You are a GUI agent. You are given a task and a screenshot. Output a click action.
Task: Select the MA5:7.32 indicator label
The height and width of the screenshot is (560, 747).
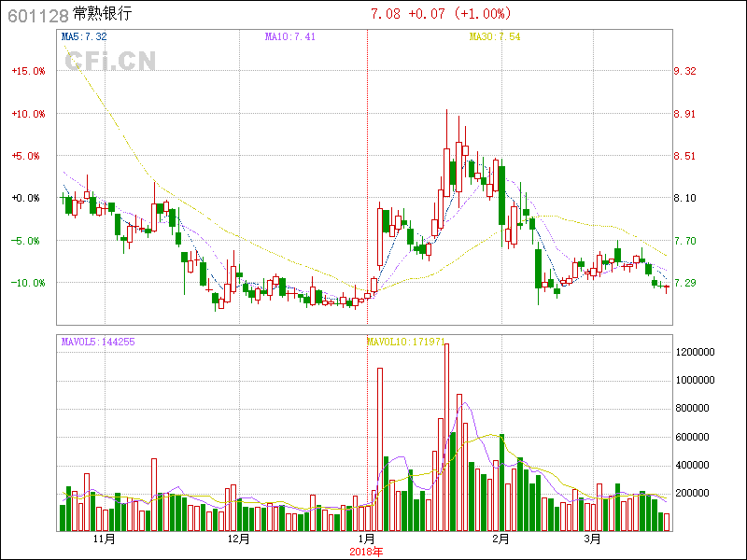[x=84, y=36]
